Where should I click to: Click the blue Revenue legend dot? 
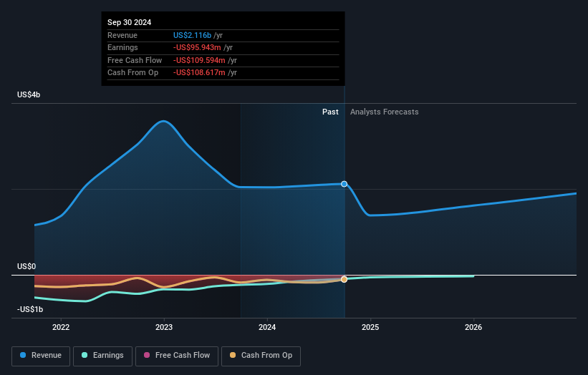[23, 355]
